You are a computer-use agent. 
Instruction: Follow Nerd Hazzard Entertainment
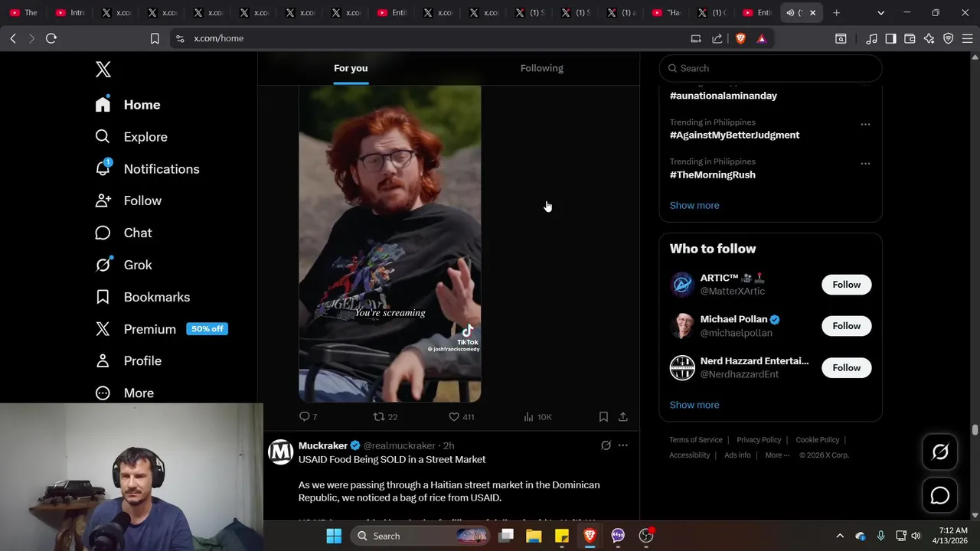coord(847,368)
